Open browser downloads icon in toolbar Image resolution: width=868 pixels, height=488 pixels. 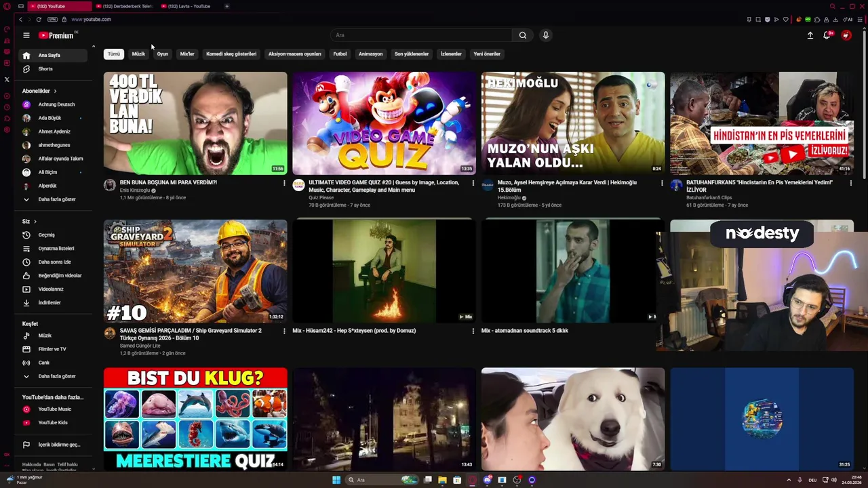pos(836,20)
